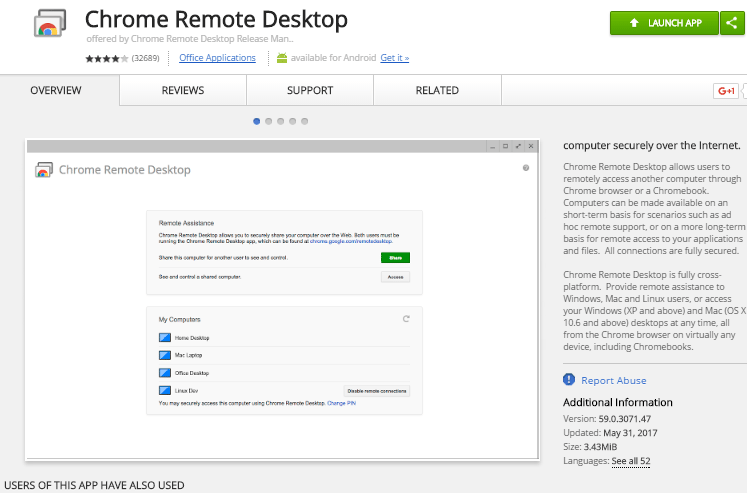Click the G+1 button
Screen dimensions: 747x493
tap(726, 91)
